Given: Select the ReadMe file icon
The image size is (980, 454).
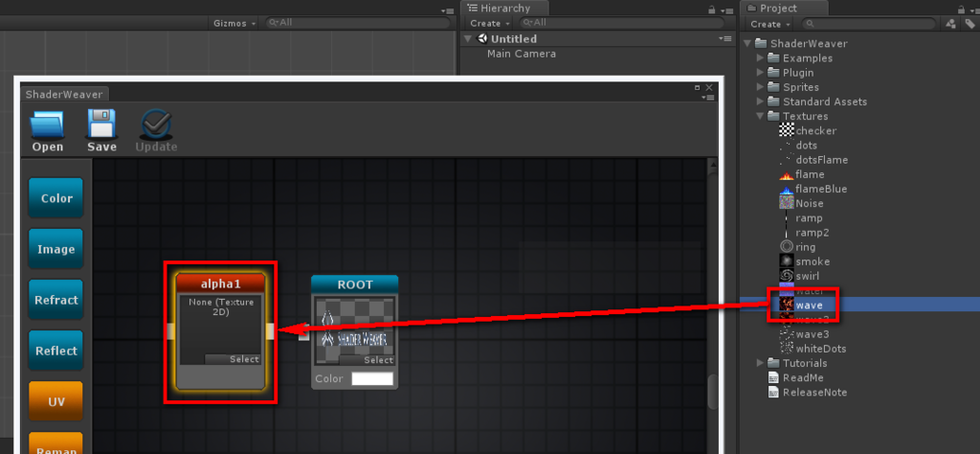Looking at the screenshot, I should coord(773,377).
